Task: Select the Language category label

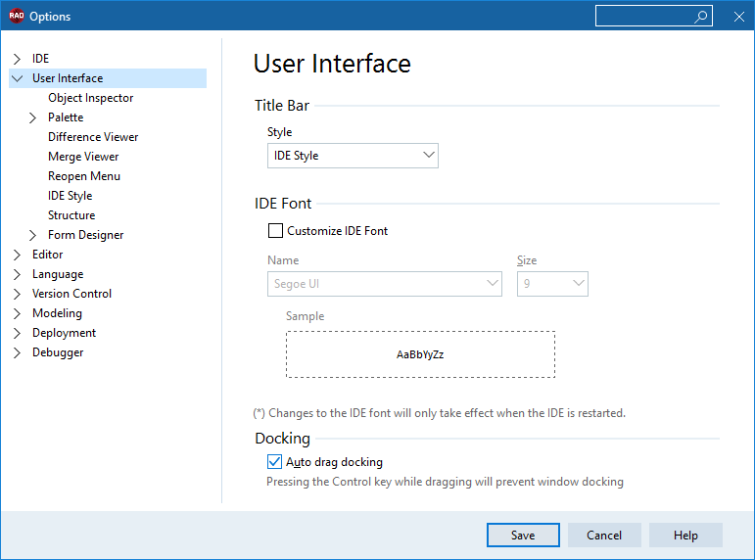Action: [x=58, y=274]
